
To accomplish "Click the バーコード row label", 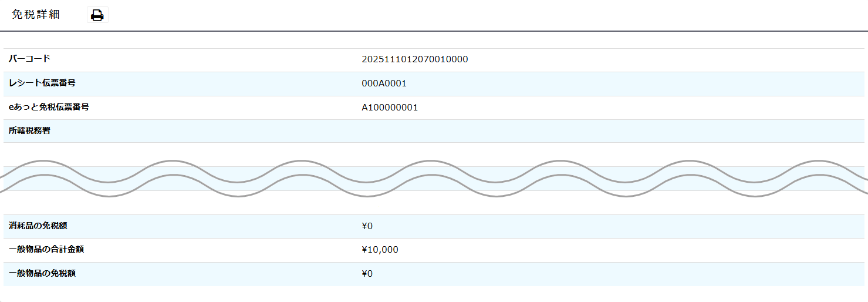I will pyautogui.click(x=29, y=59).
